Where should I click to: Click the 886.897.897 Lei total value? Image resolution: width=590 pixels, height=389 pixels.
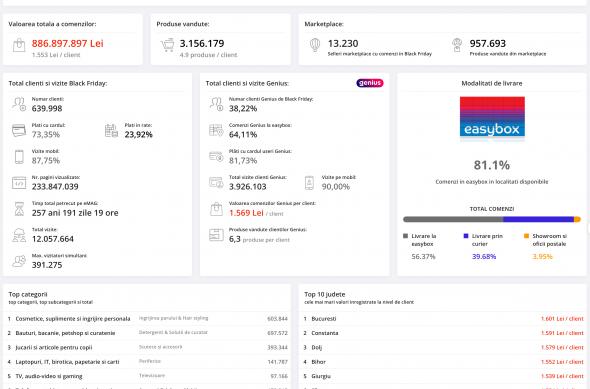coord(67,44)
